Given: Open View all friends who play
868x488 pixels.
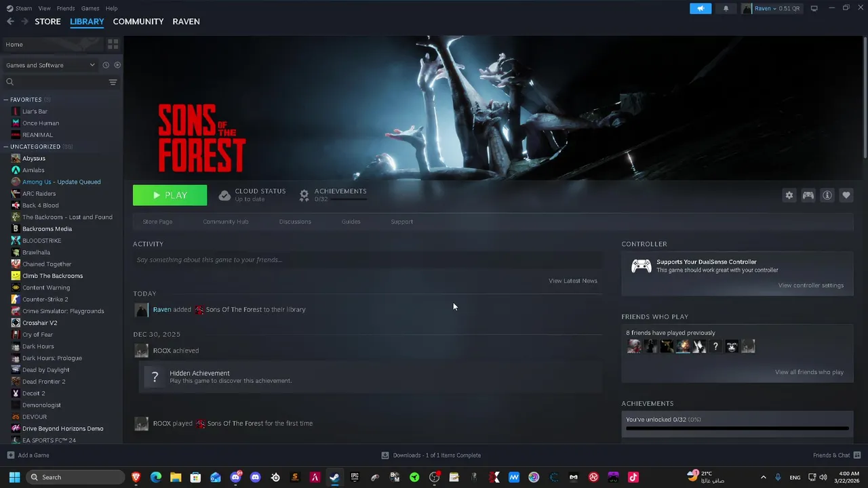Looking at the screenshot, I should point(810,372).
